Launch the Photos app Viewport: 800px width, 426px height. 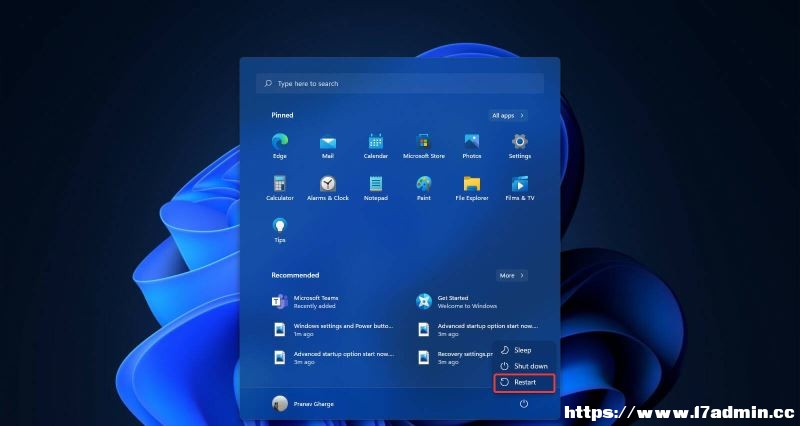click(x=471, y=146)
